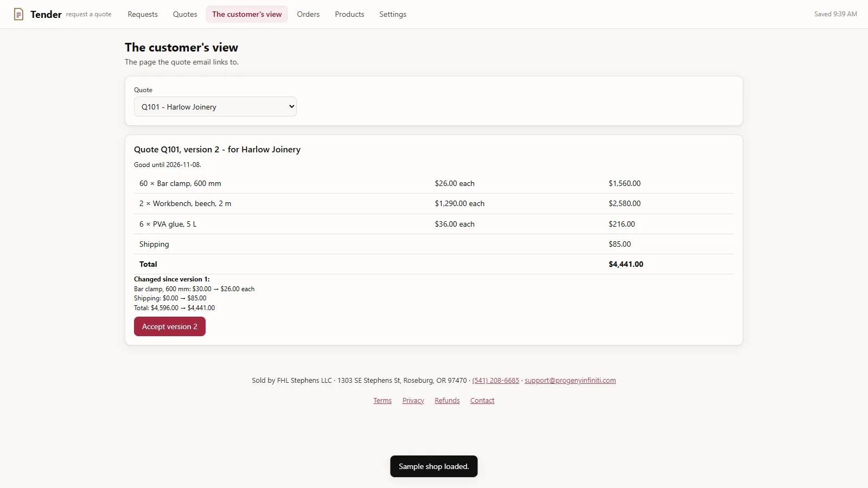Click the Changed since version 1 label

pyautogui.click(x=171, y=279)
